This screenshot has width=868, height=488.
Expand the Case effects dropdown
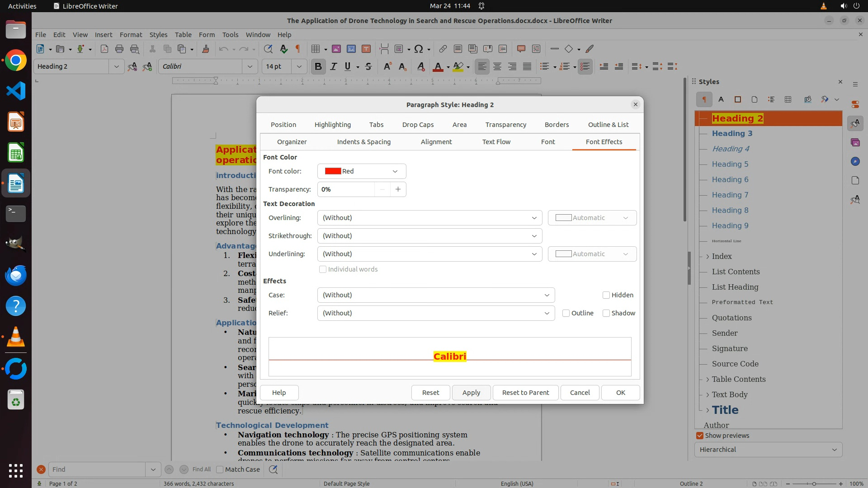pos(436,295)
